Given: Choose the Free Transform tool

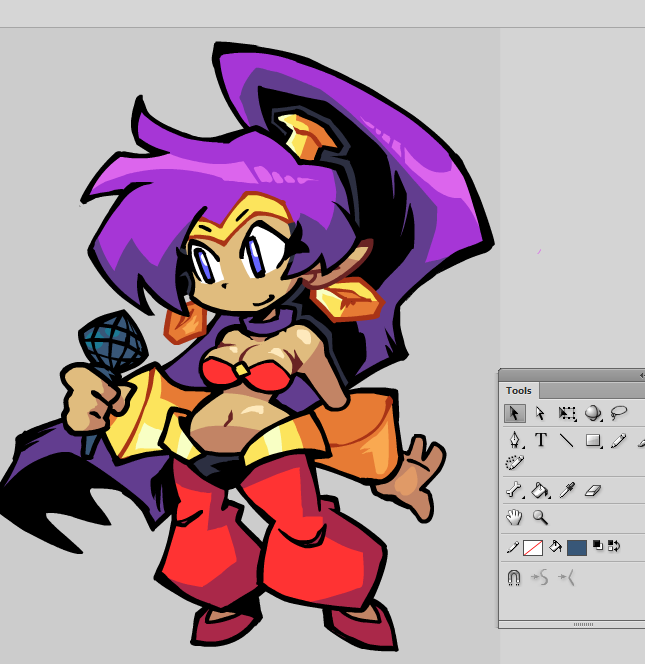Looking at the screenshot, I should (x=567, y=413).
